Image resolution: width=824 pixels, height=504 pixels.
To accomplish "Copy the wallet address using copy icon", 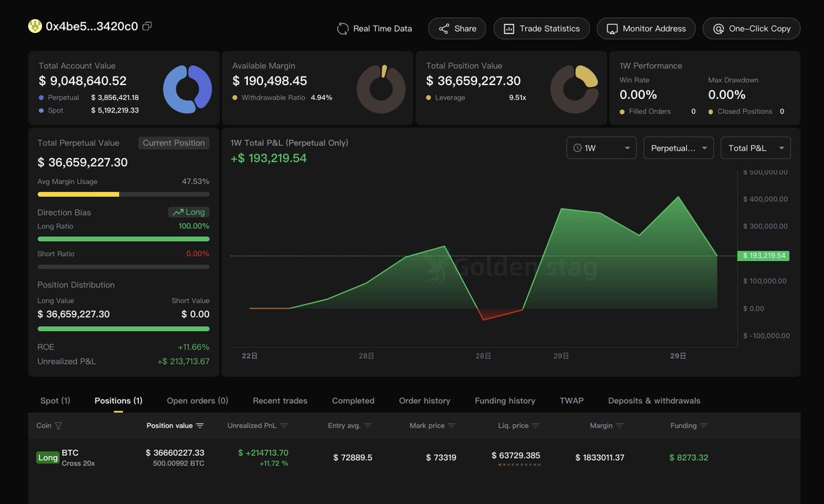I will coord(147,26).
